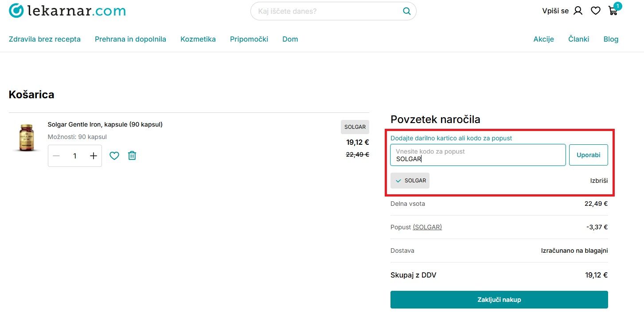
Task: Click the lekarnar.com logo
Action: coord(67,11)
